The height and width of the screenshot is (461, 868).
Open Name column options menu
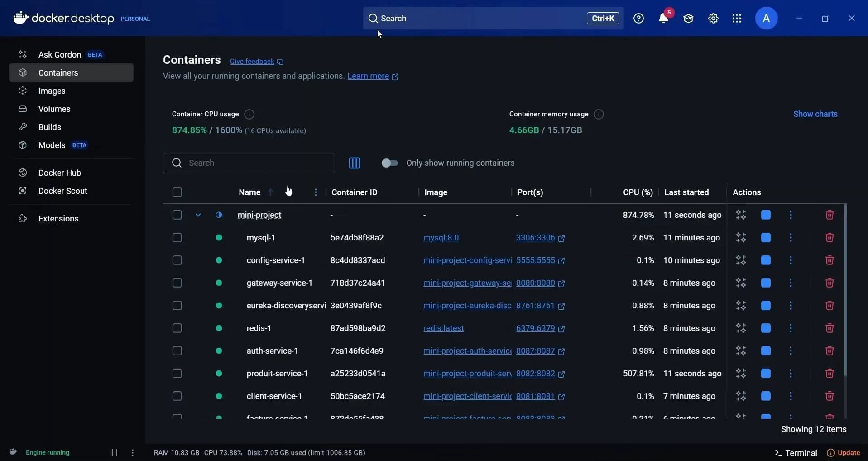click(x=316, y=192)
